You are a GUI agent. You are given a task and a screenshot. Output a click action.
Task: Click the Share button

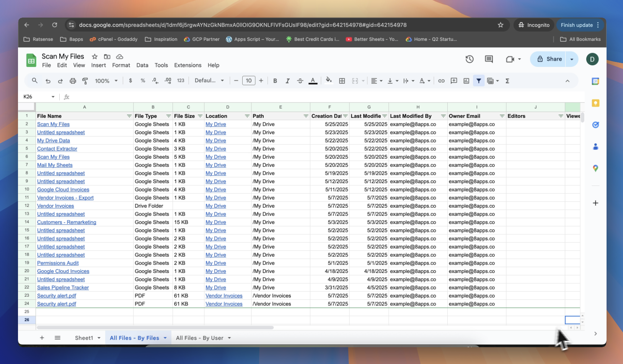(548, 59)
